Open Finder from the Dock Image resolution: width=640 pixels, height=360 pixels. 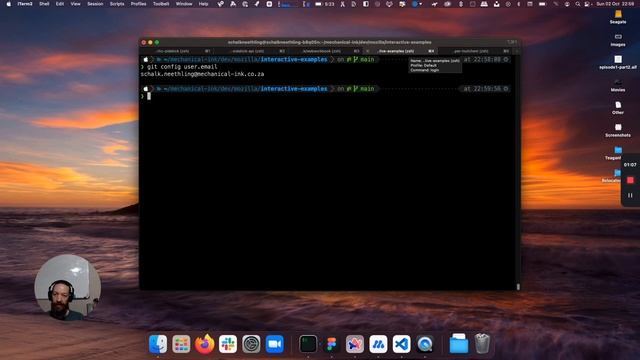(x=158, y=344)
